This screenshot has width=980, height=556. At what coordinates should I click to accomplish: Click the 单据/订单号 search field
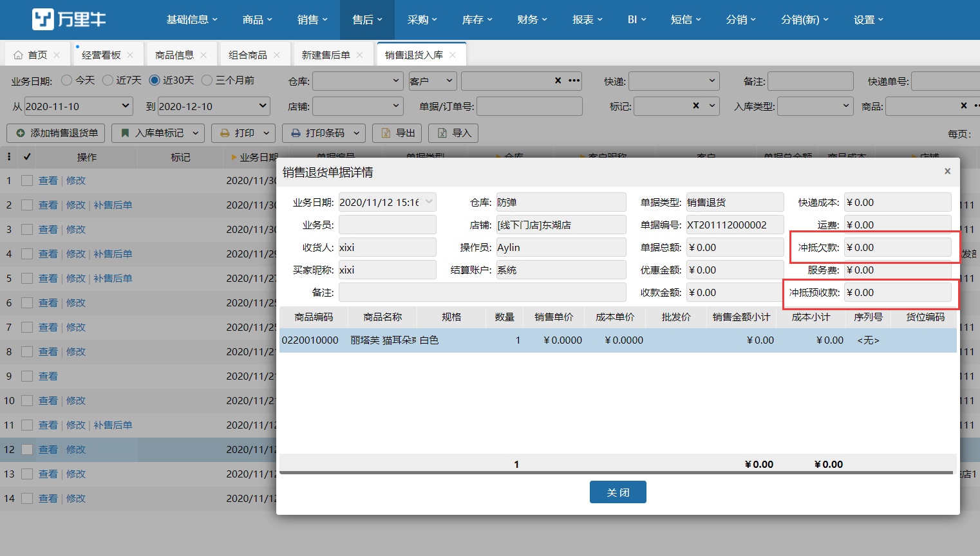pyautogui.click(x=529, y=106)
